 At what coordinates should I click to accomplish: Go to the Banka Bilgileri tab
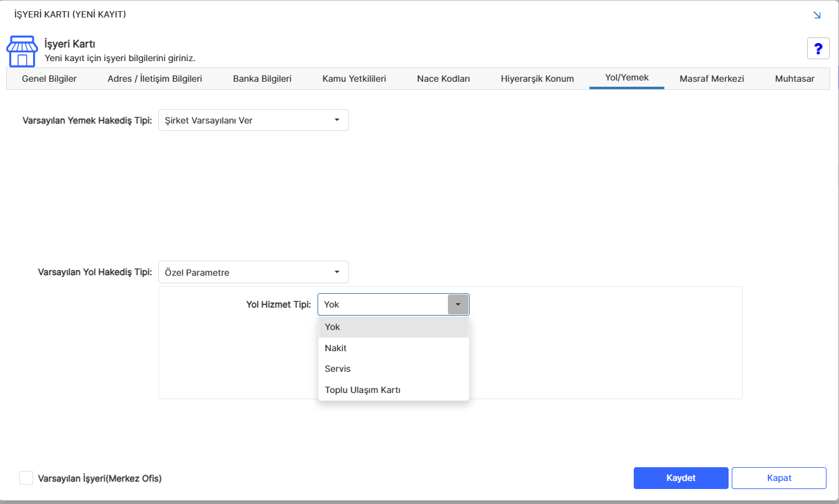click(x=262, y=79)
